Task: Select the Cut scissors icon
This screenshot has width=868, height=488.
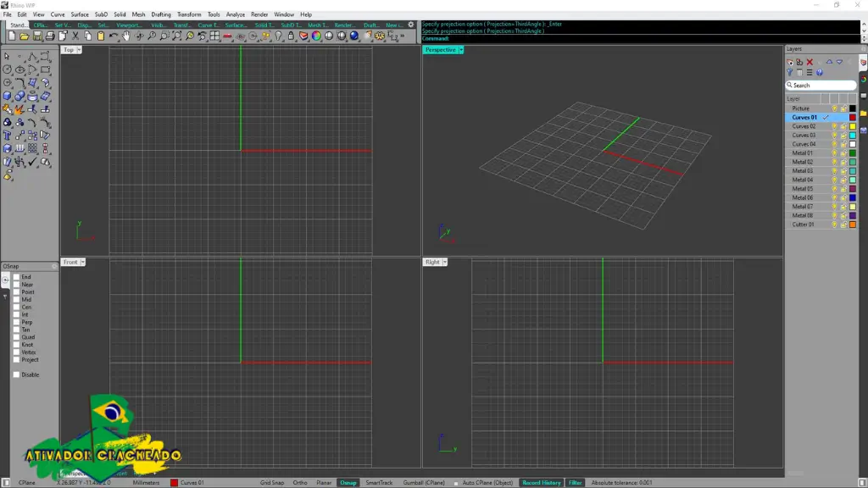Action: [x=75, y=36]
